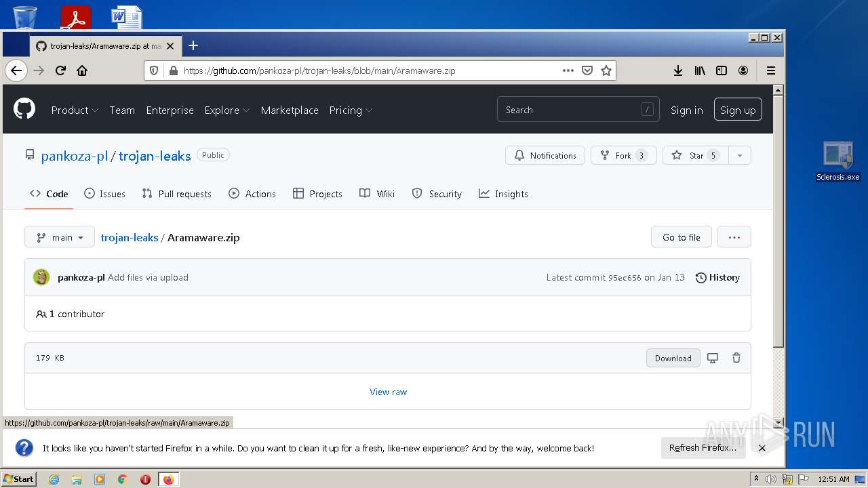The image size is (868, 488).
Task: Go back with the browser back arrow
Action: click(16, 70)
